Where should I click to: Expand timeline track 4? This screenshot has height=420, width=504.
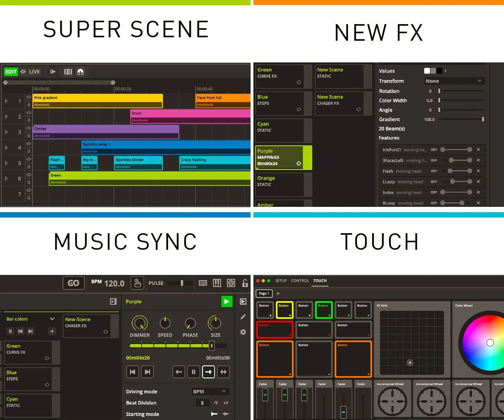point(6,148)
